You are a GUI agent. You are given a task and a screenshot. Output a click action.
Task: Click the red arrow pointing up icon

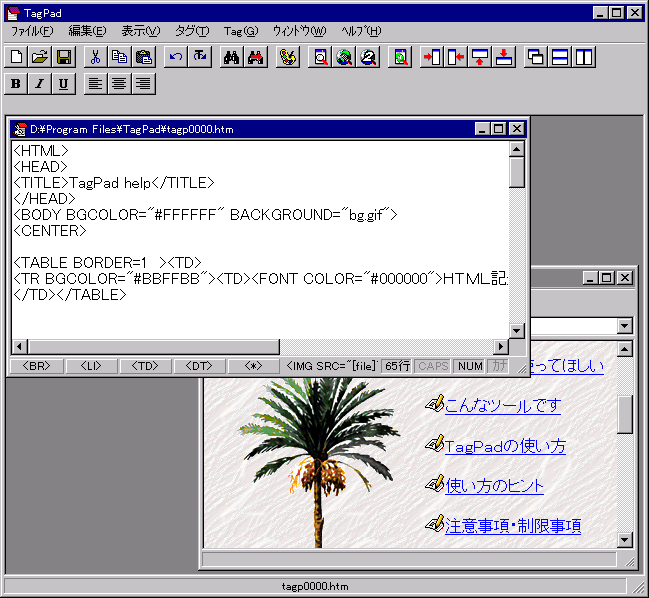pos(479,57)
